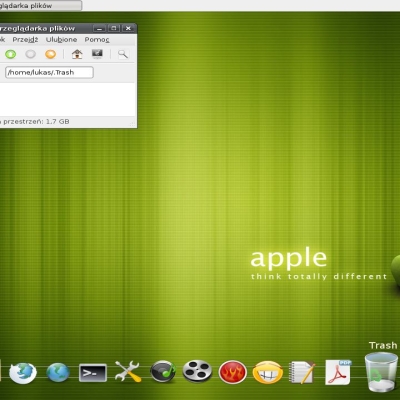400x400 pixels.
Task: Click the window resize grip corner
Action: click(133, 124)
